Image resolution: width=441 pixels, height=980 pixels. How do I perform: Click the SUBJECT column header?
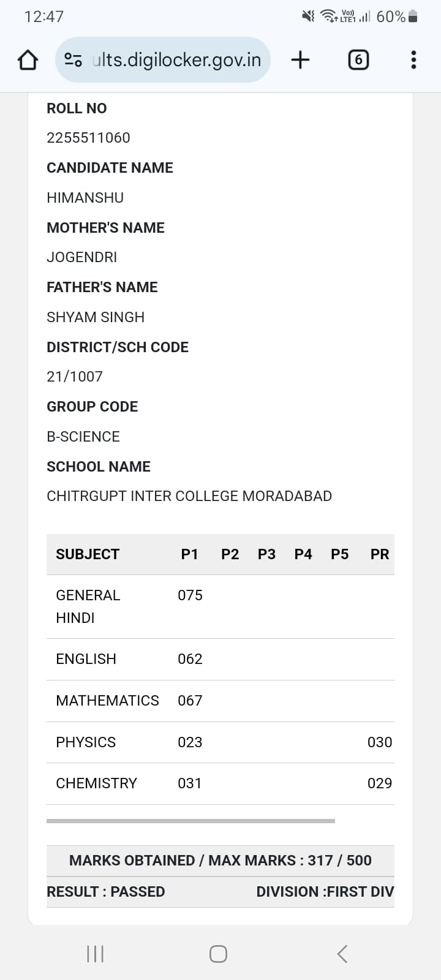(88, 554)
